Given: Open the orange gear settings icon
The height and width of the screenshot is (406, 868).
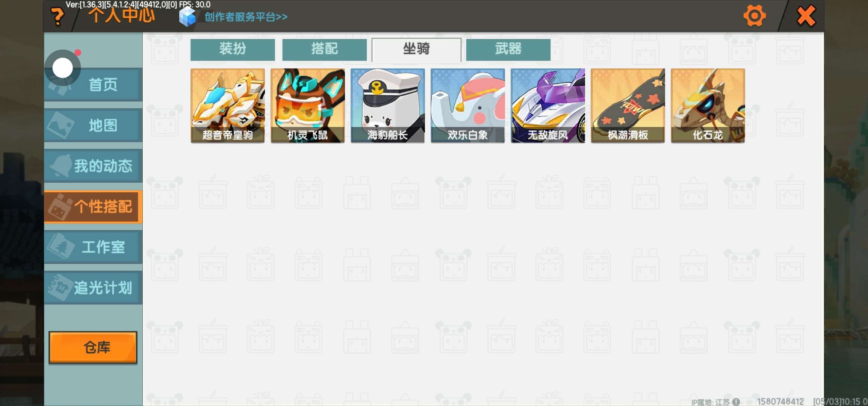Looking at the screenshot, I should (x=754, y=16).
